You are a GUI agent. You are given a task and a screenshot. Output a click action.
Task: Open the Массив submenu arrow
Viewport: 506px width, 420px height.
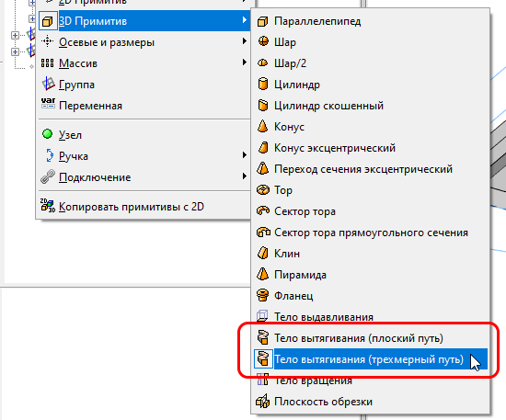[x=245, y=62]
